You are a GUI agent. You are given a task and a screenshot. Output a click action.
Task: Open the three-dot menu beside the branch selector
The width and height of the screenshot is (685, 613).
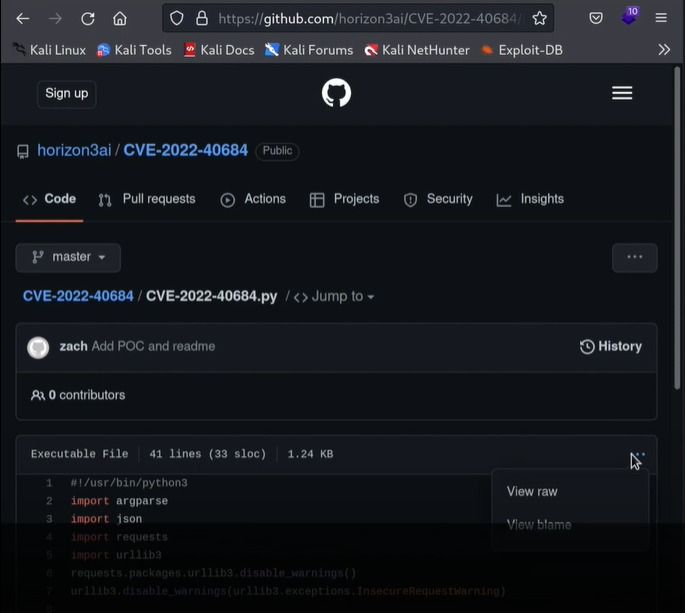[x=634, y=257]
